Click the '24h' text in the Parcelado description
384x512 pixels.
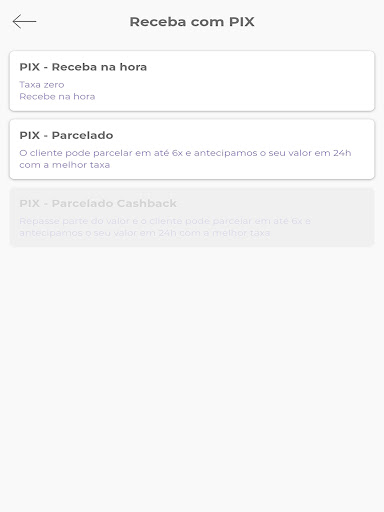(x=342, y=153)
